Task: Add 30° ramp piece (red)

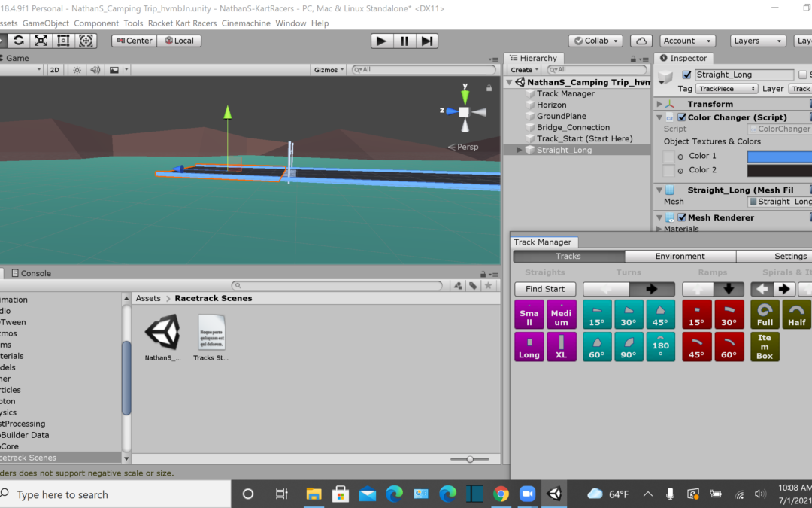Action: (729, 314)
